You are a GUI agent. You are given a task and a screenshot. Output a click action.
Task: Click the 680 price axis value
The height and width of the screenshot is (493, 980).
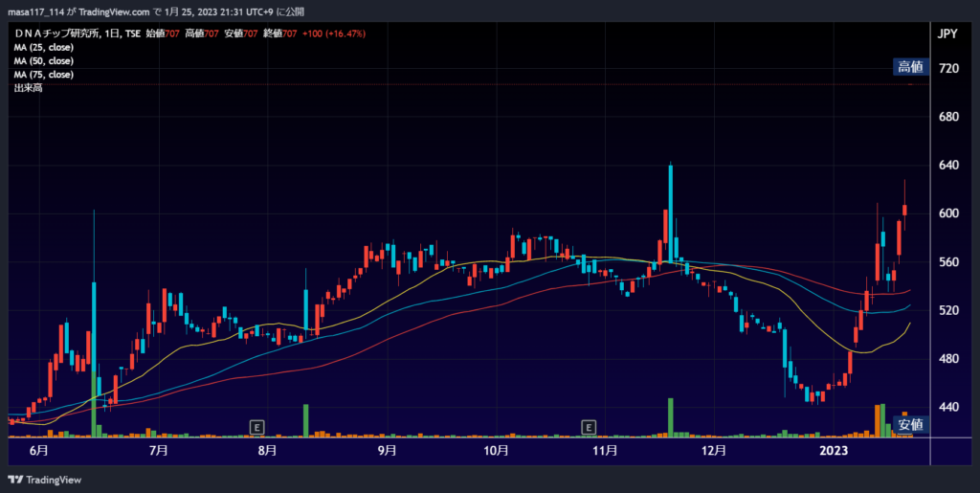[x=948, y=117]
